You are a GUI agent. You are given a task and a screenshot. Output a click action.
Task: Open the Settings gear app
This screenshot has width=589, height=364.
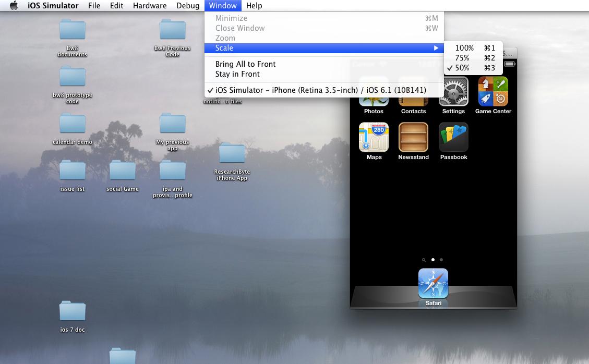453,91
